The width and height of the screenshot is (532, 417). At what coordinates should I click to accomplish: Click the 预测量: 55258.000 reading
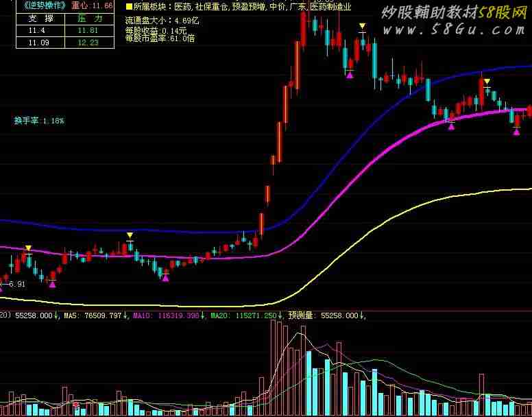pyautogui.click(x=324, y=316)
